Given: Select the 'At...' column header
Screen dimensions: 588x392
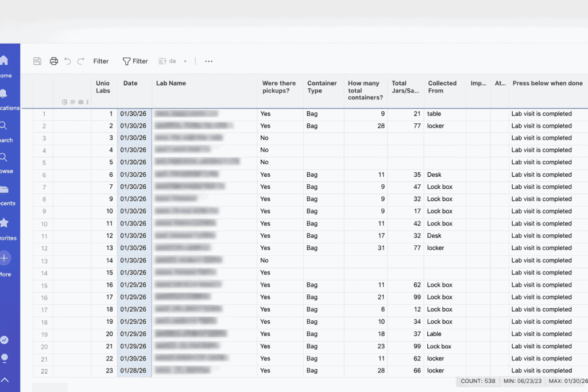Looking at the screenshot, I should 500,92.
